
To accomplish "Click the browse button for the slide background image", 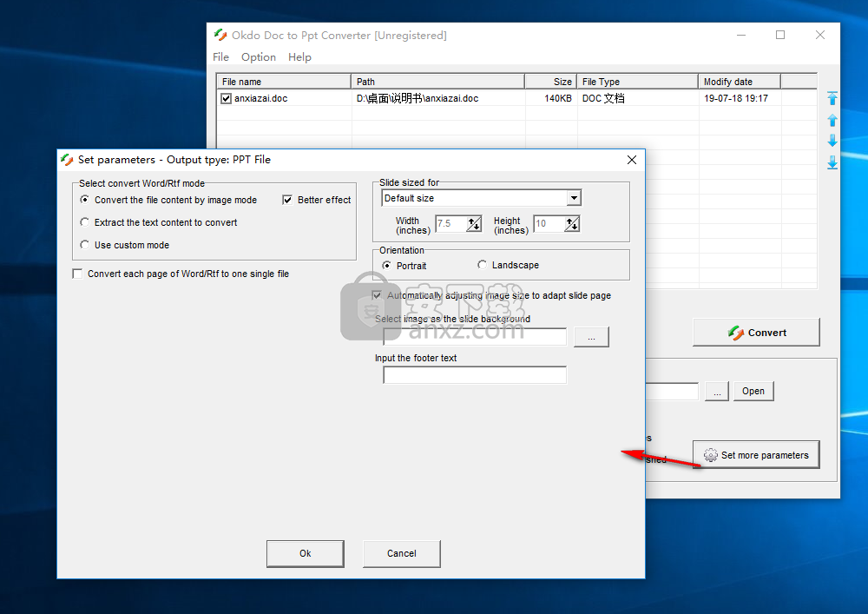I will (x=591, y=337).
